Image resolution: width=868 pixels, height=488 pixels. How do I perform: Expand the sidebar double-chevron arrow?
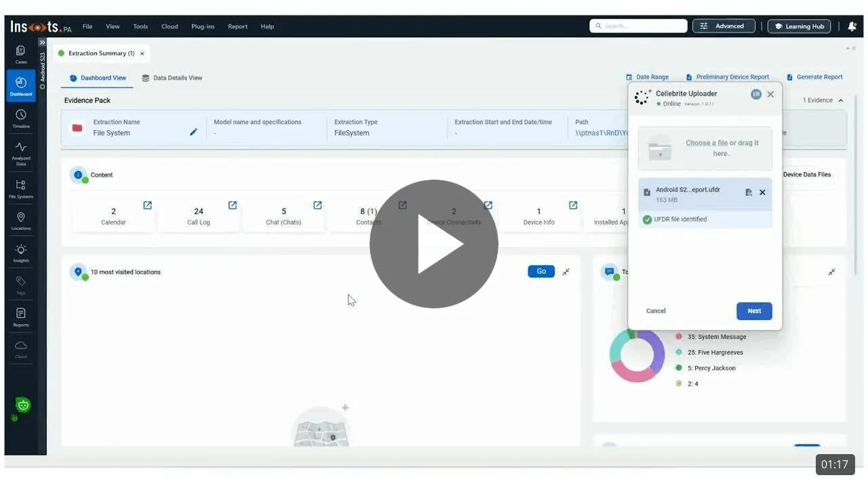(42, 43)
